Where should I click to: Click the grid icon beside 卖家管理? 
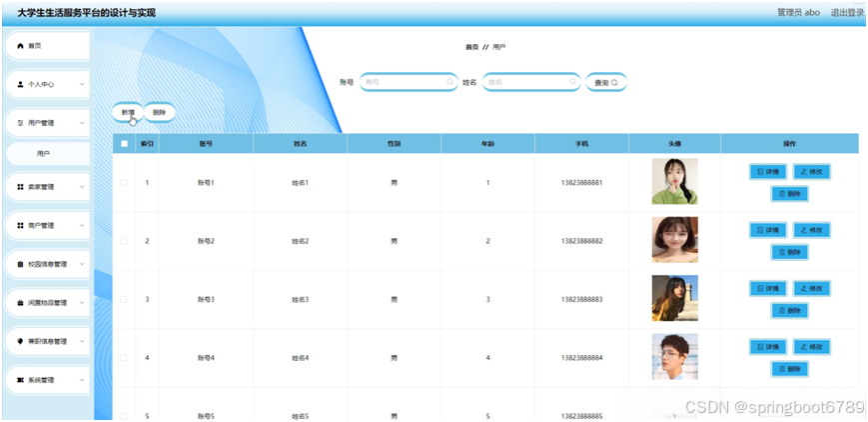pos(21,187)
